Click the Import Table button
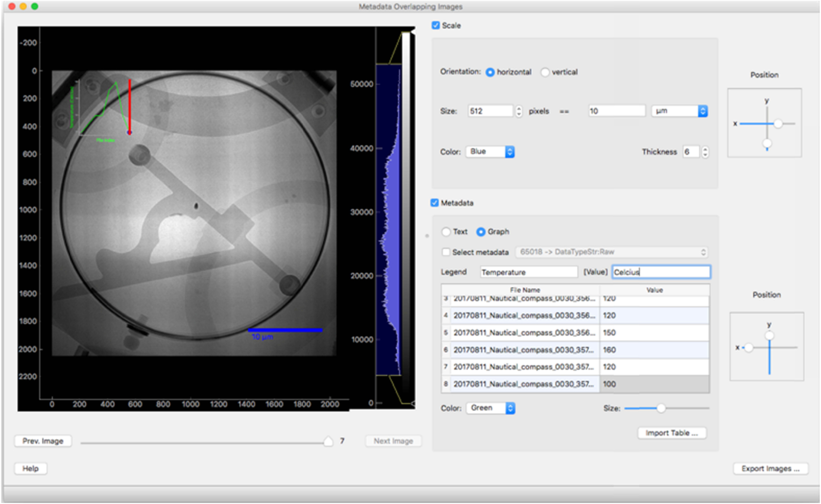Image resolution: width=821 pixels, height=504 pixels. (x=672, y=433)
